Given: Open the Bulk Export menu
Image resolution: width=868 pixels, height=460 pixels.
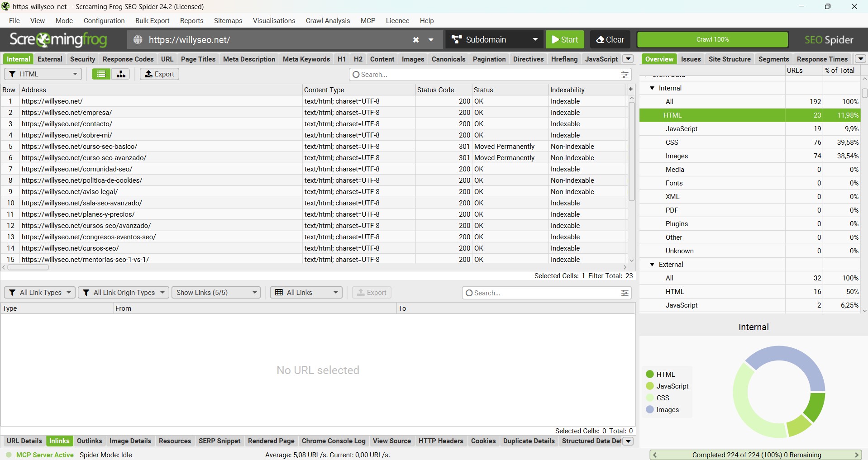Looking at the screenshot, I should click(152, 21).
